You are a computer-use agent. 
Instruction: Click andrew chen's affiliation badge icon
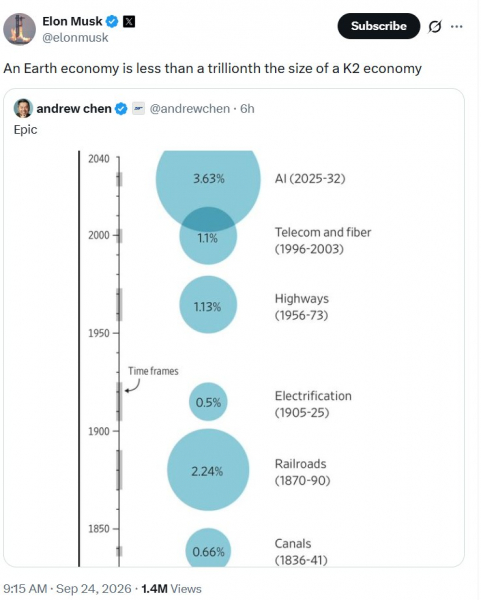139,109
